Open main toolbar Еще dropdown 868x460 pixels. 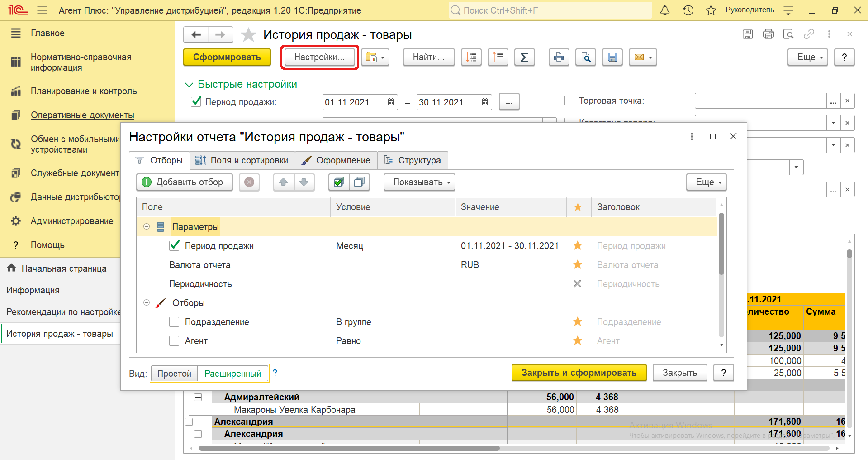coord(807,57)
